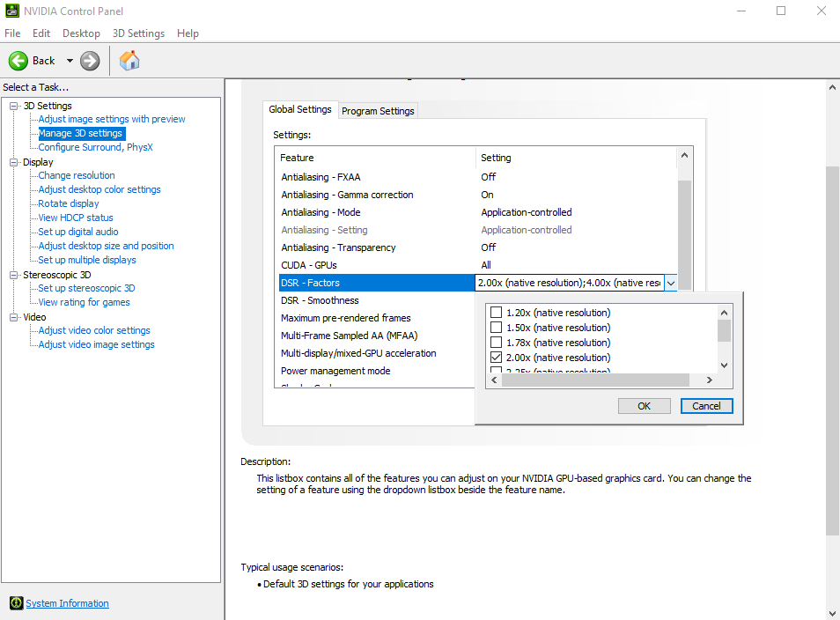Open Set up multiple displays

coord(87,260)
